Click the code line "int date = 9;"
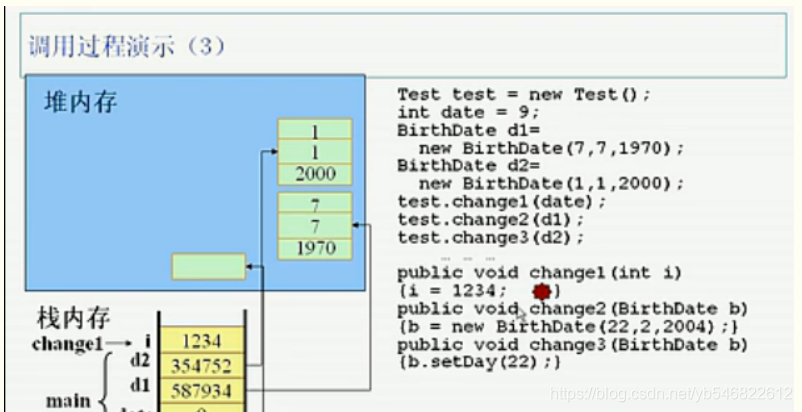Image resolution: width=802 pixels, height=412 pixels. [468, 112]
